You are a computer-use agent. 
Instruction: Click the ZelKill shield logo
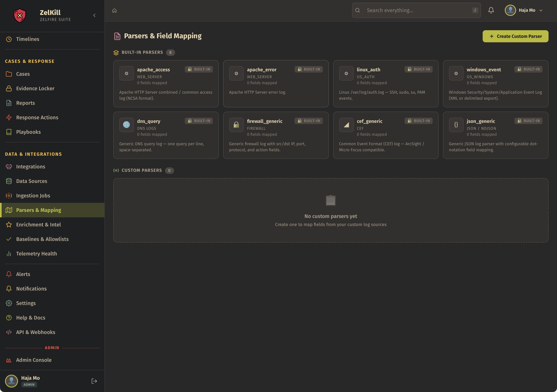20,15
